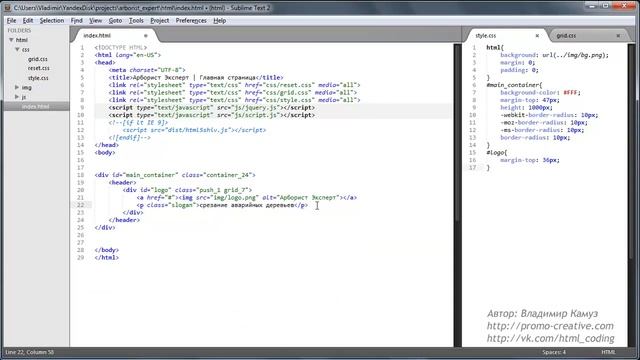Image resolution: width=640 pixels, height=360 pixels.
Task: Switch to the style.css tab
Action: (486, 36)
